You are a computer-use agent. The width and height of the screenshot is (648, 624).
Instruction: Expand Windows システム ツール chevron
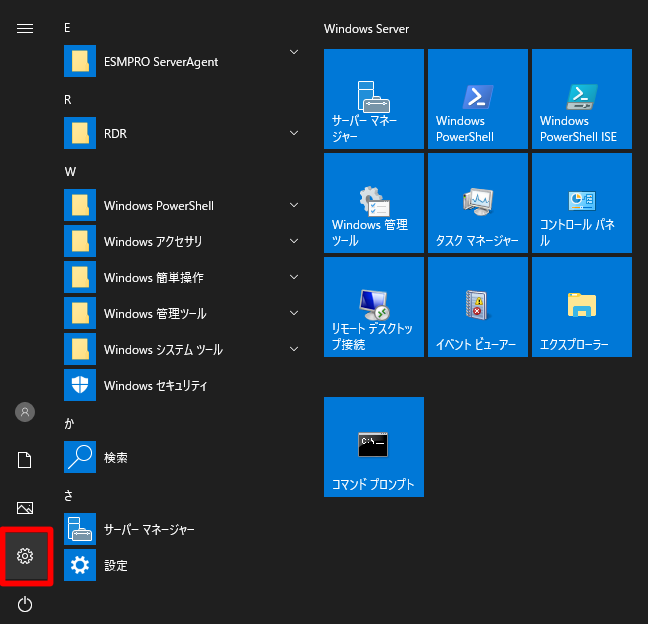point(294,349)
